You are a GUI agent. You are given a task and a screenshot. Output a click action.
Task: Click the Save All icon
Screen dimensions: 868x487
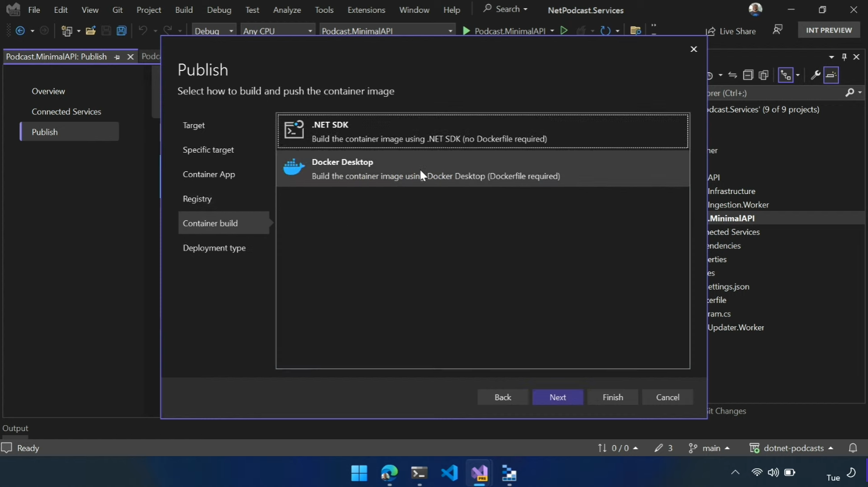(122, 31)
